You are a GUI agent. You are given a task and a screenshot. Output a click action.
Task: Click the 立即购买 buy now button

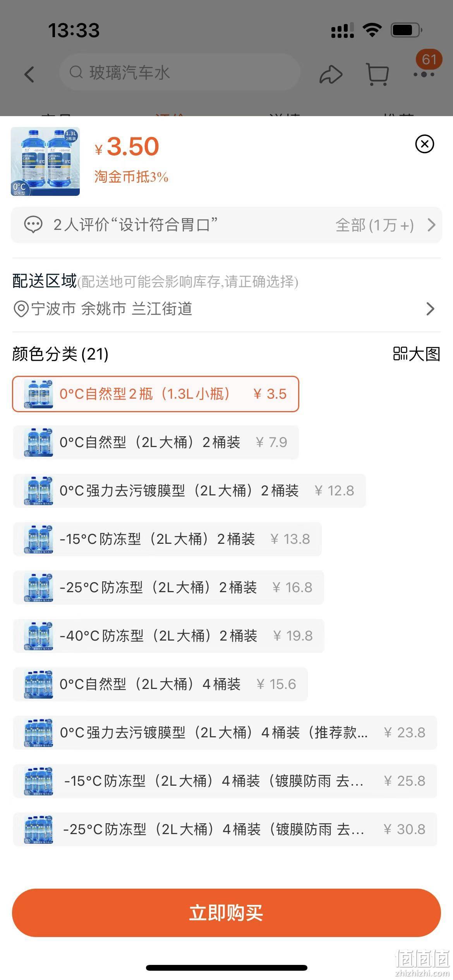(226, 913)
